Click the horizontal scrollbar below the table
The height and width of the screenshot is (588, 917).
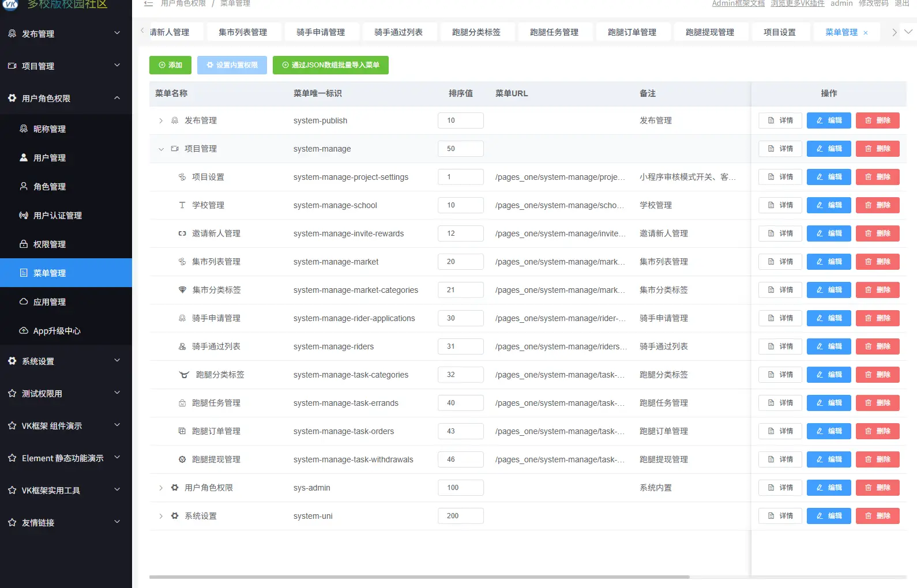click(x=419, y=576)
